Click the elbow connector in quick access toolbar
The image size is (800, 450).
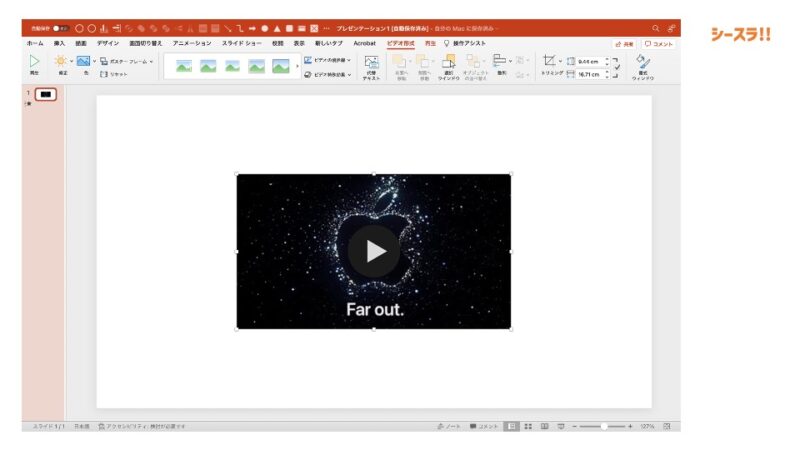click(240, 29)
